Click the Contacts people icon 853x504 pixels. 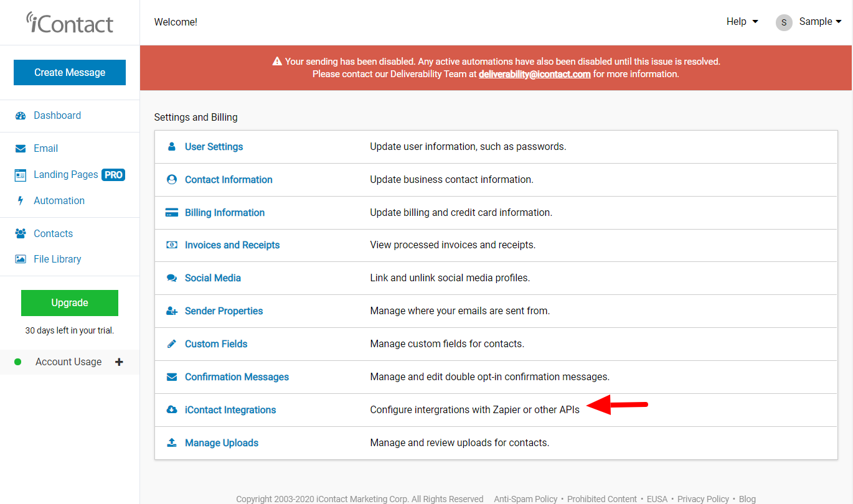point(21,234)
